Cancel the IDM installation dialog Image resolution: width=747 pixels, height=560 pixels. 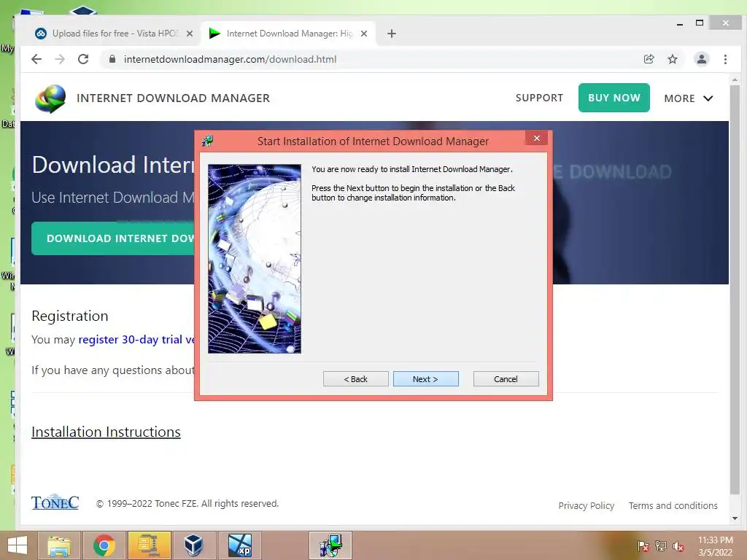(x=506, y=379)
